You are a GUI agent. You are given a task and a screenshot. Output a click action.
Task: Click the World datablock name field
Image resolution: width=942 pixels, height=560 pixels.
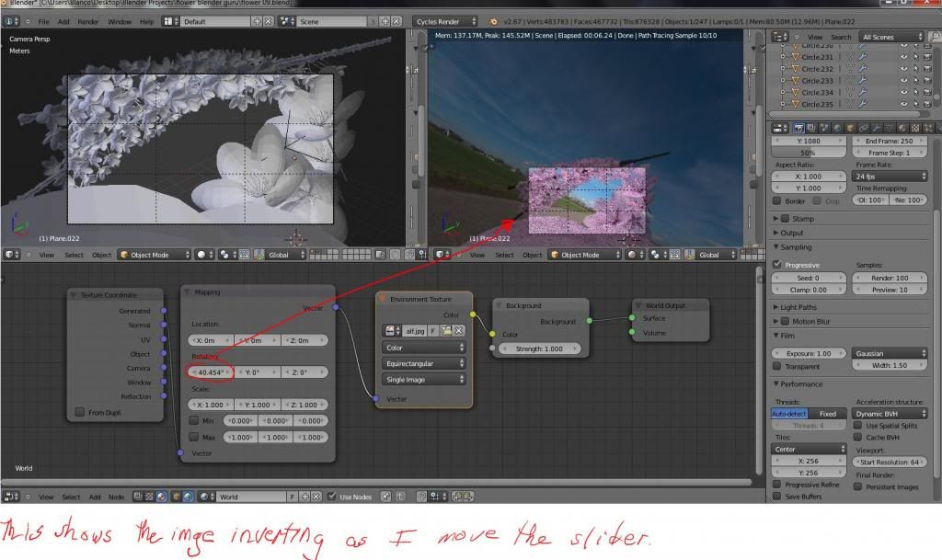252,497
